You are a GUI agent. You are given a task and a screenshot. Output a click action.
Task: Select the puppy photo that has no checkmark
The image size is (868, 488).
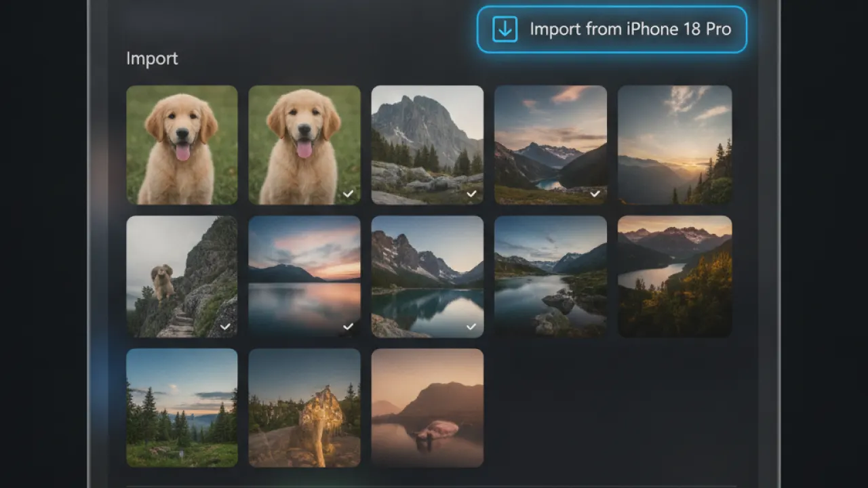[x=182, y=144]
